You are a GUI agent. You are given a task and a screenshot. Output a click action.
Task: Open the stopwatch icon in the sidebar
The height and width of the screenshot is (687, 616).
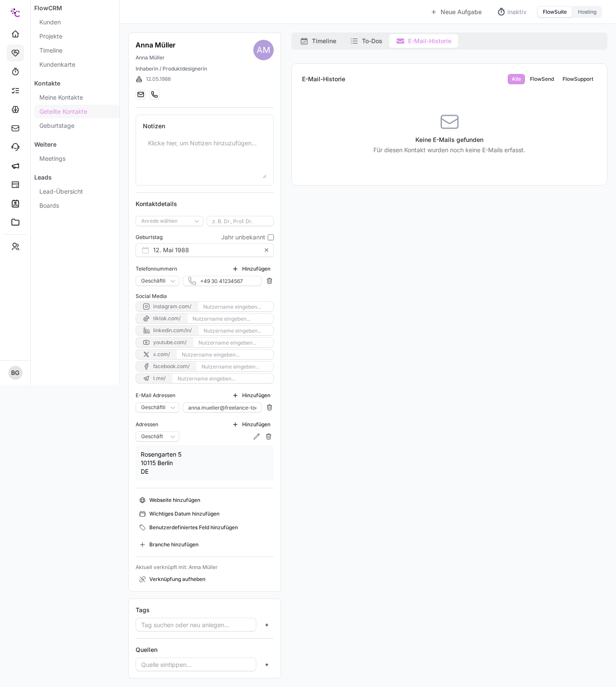pyautogui.click(x=15, y=72)
